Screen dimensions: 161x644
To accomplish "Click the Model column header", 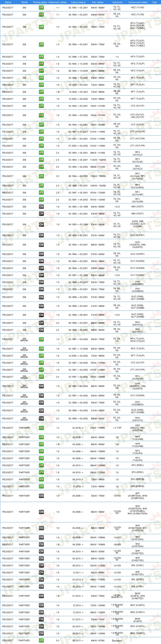I will point(24,2).
